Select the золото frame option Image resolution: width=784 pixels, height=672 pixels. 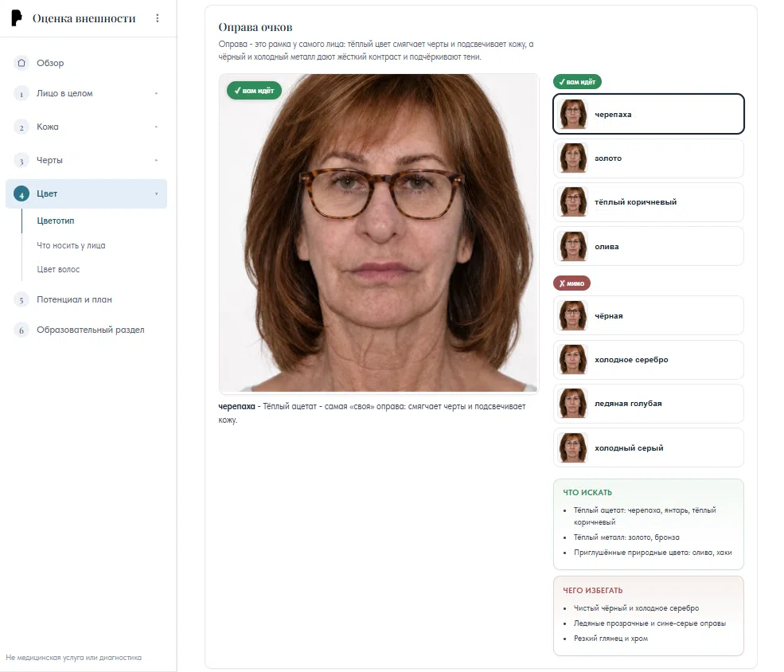click(649, 158)
